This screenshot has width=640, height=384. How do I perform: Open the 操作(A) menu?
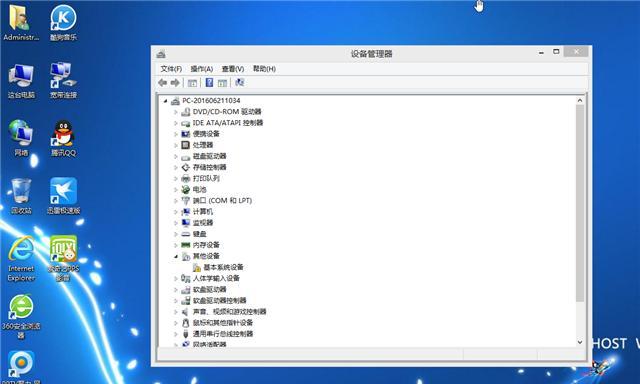tap(202, 69)
